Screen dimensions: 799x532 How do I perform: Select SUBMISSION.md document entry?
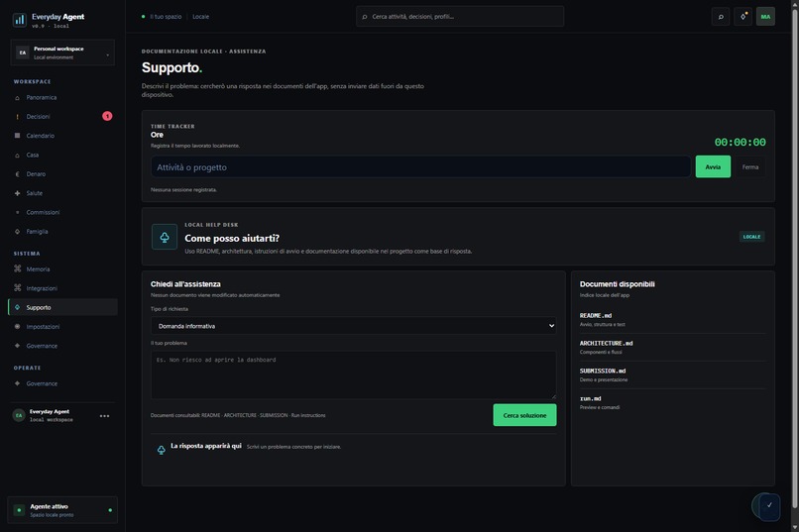pos(672,374)
